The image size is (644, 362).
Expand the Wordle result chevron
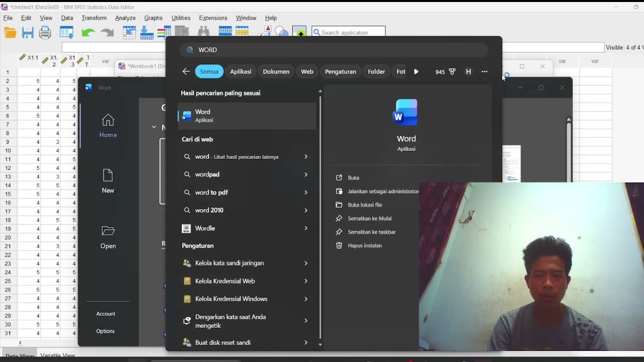click(x=306, y=228)
